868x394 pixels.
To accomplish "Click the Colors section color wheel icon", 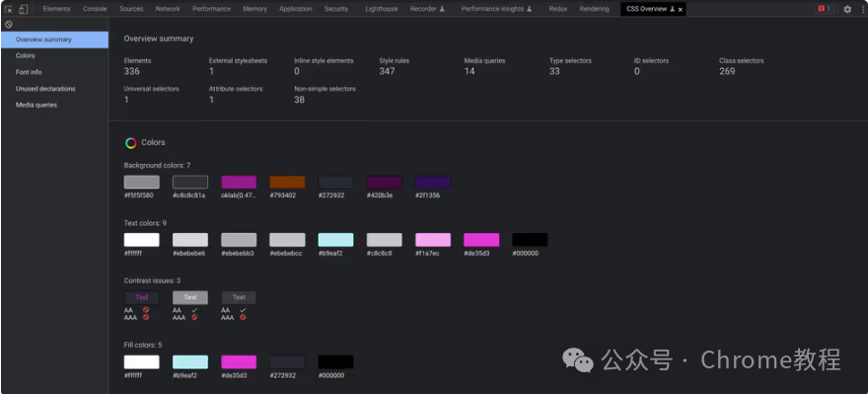I will click(130, 143).
